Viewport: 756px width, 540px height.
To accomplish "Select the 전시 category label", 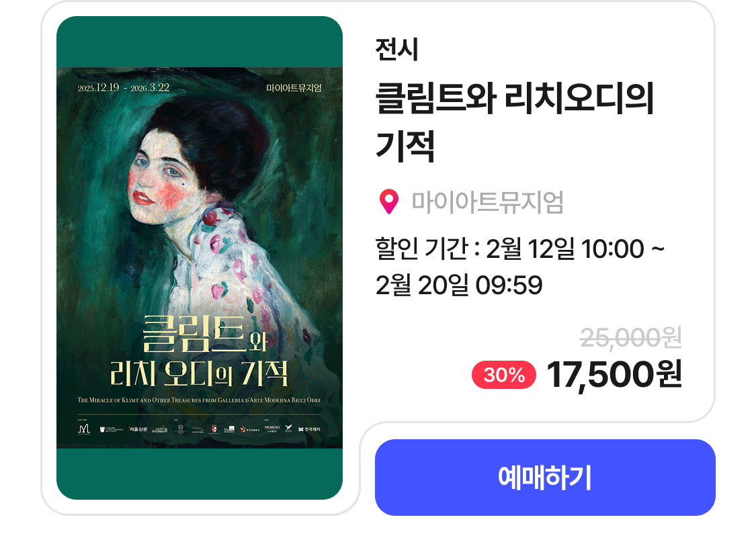I will [396, 49].
